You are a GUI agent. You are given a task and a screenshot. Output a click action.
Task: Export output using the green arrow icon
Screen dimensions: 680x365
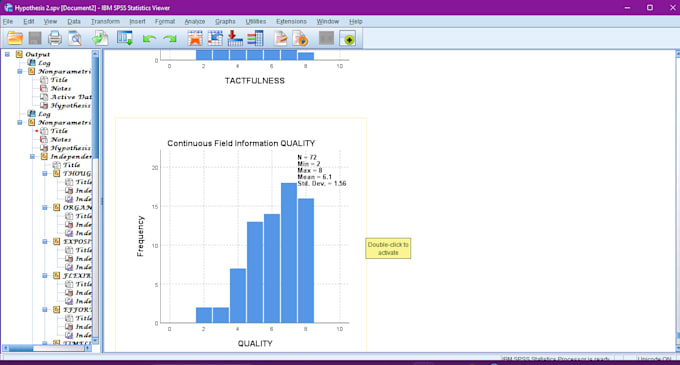click(x=100, y=39)
